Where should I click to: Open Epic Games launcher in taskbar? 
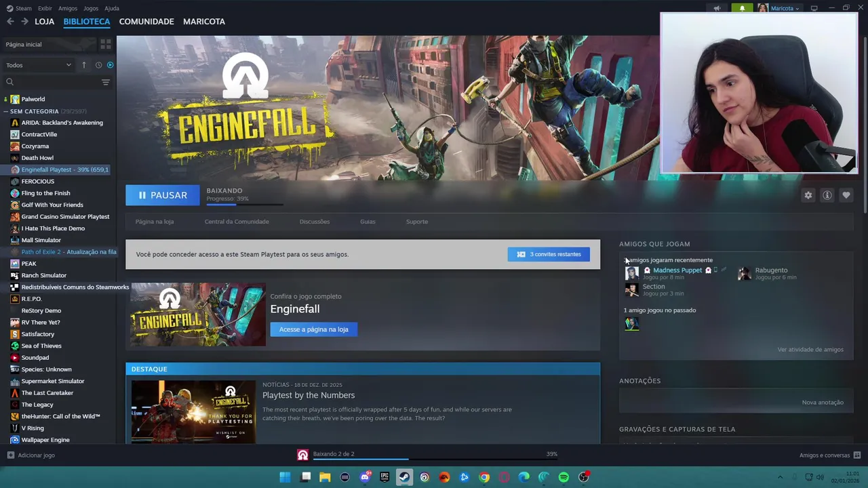pos(384,477)
